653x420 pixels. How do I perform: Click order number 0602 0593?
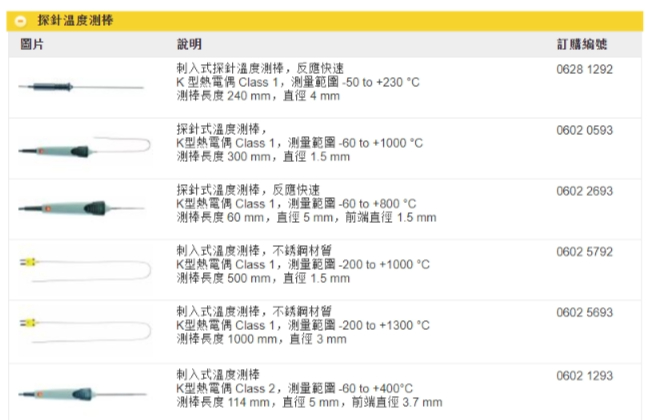point(584,130)
